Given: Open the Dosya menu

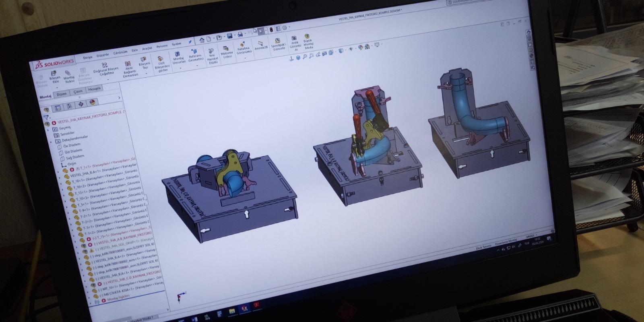Looking at the screenshot, I should coord(87,57).
